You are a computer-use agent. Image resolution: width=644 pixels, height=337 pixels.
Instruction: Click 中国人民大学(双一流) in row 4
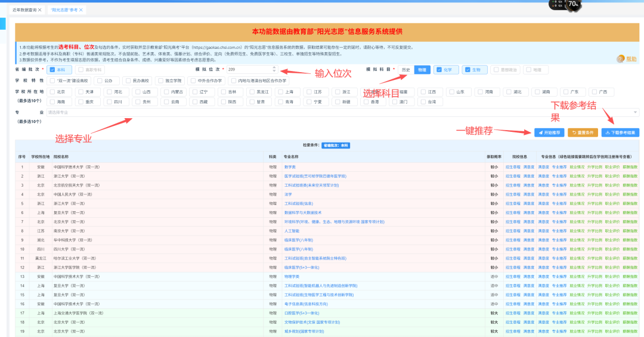(73, 194)
